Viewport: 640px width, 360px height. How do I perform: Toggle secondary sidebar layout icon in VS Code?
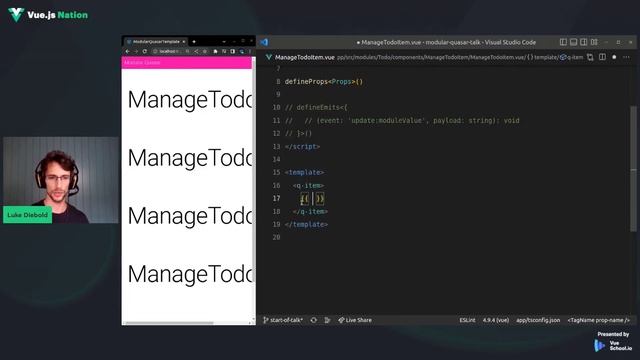pyautogui.click(x=584, y=42)
